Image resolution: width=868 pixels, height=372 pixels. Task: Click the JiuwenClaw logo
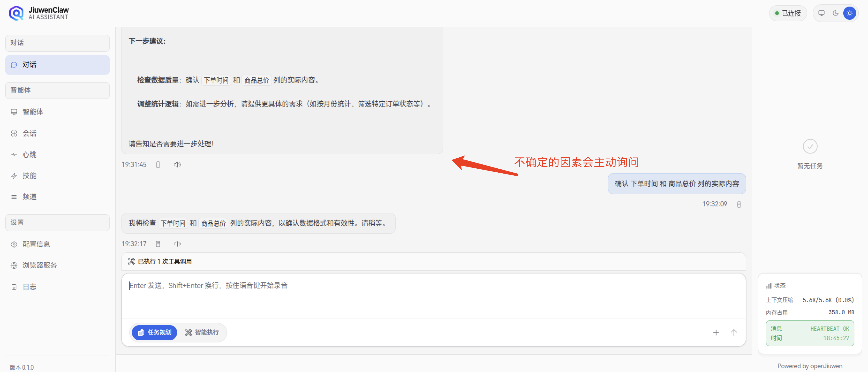pos(16,13)
